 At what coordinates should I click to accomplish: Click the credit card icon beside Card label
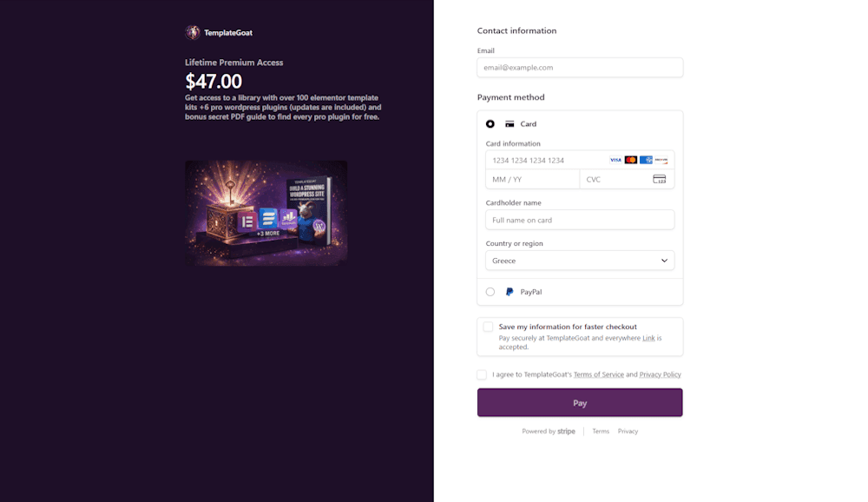510,123
